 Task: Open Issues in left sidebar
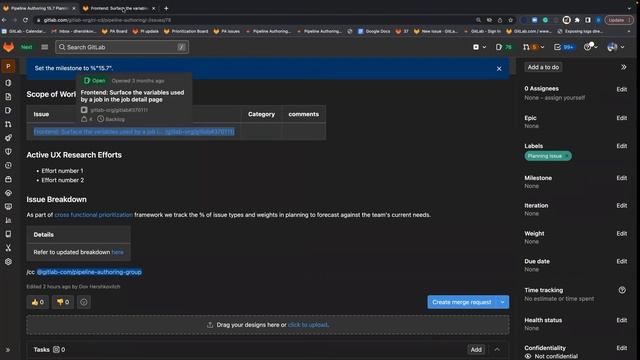[8, 110]
